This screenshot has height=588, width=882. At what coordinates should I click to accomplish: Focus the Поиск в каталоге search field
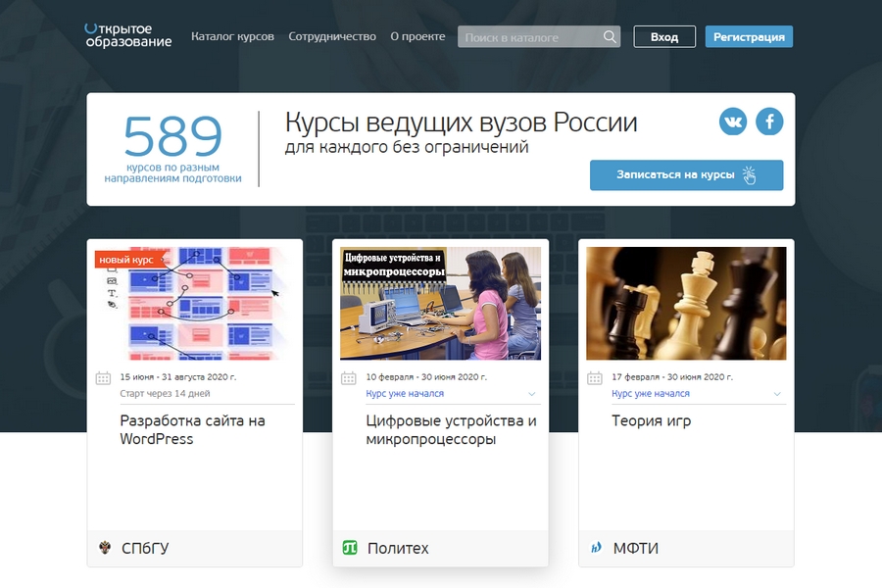tap(529, 37)
